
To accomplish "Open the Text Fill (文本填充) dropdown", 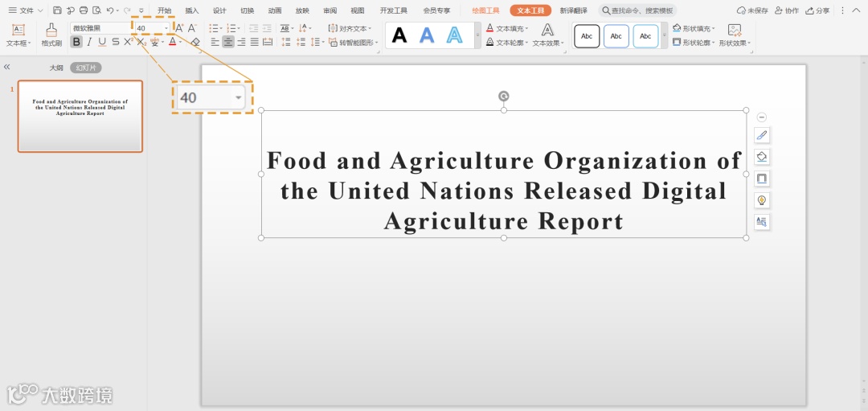I will pos(508,28).
